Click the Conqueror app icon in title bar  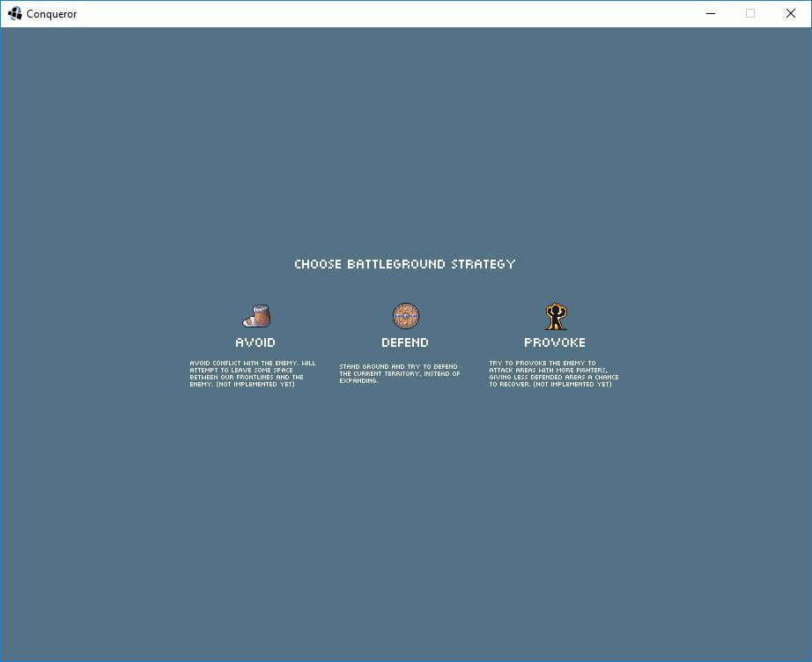click(14, 13)
